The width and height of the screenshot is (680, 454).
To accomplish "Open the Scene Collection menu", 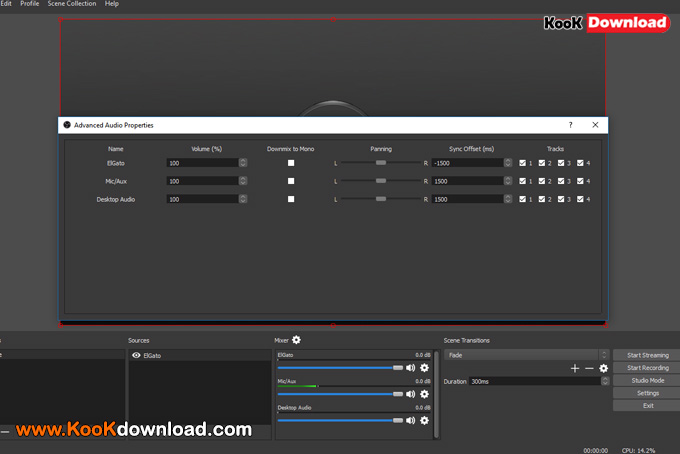I will point(72,4).
